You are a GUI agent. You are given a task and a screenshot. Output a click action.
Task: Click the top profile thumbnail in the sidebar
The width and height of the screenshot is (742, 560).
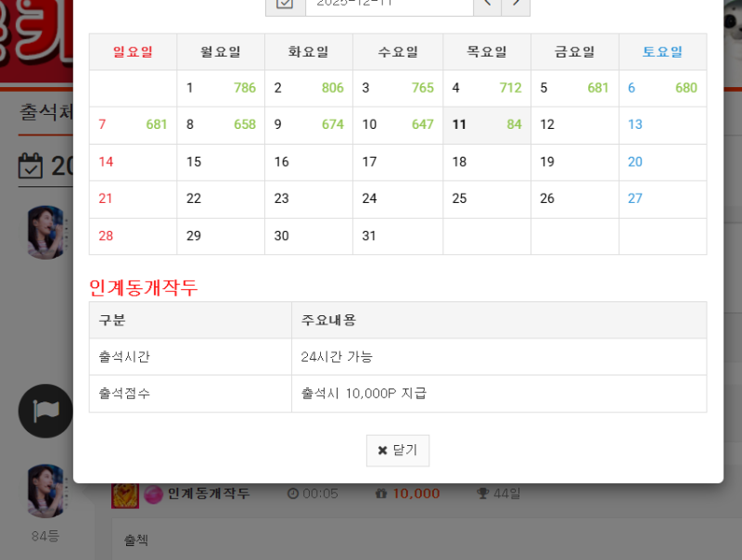pos(45,233)
